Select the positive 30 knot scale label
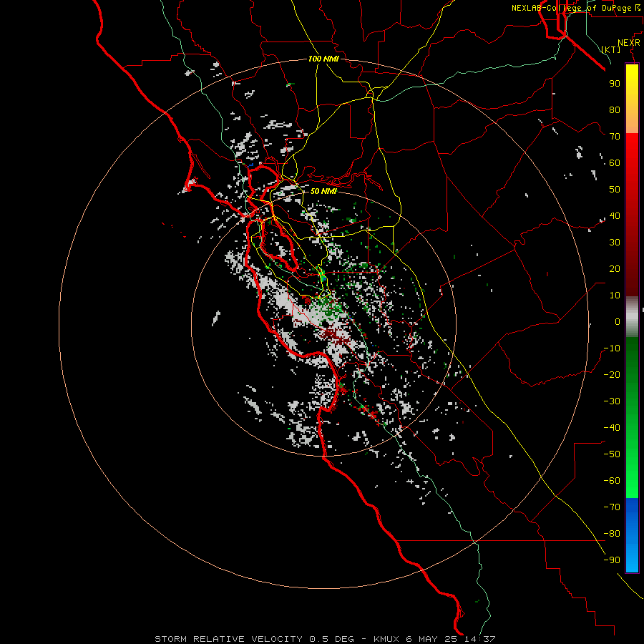The height and width of the screenshot is (644, 644). tap(615, 243)
